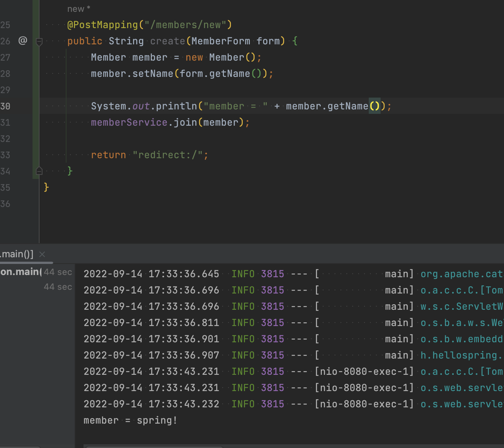Click the MemberForm parameter type
The image size is (504, 448).
point(221,41)
